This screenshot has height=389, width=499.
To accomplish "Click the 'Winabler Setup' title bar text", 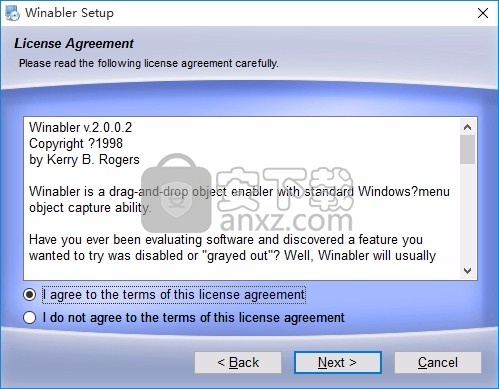I will click(x=69, y=13).
